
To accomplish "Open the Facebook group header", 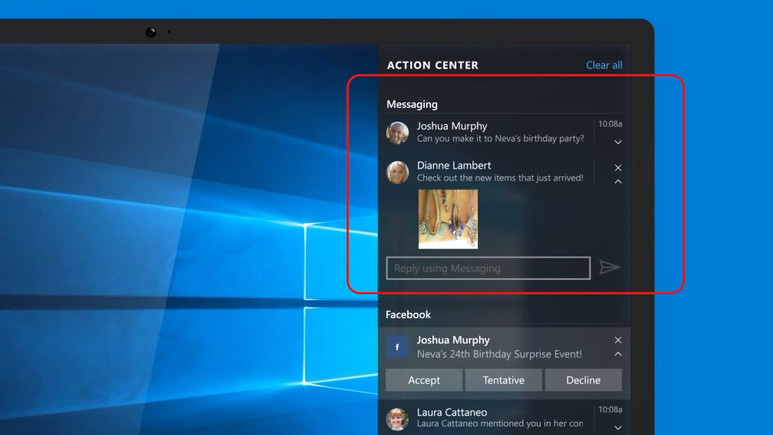I will 408,314.
